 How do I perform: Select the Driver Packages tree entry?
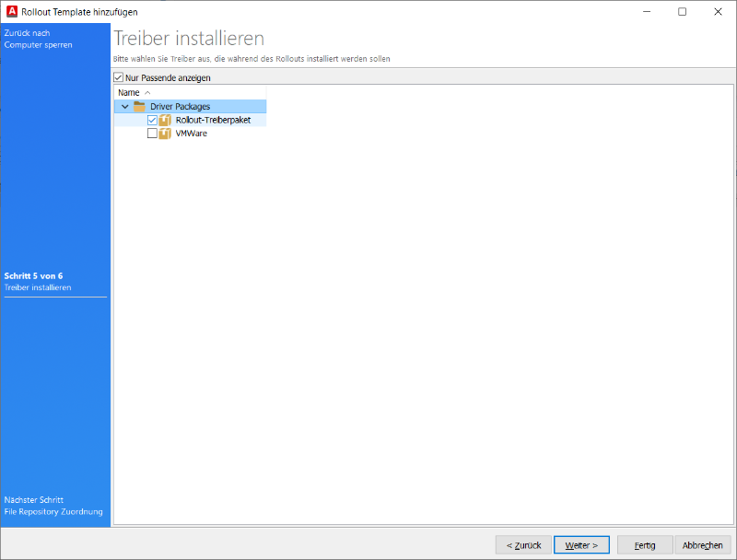(x=181, y=107)
